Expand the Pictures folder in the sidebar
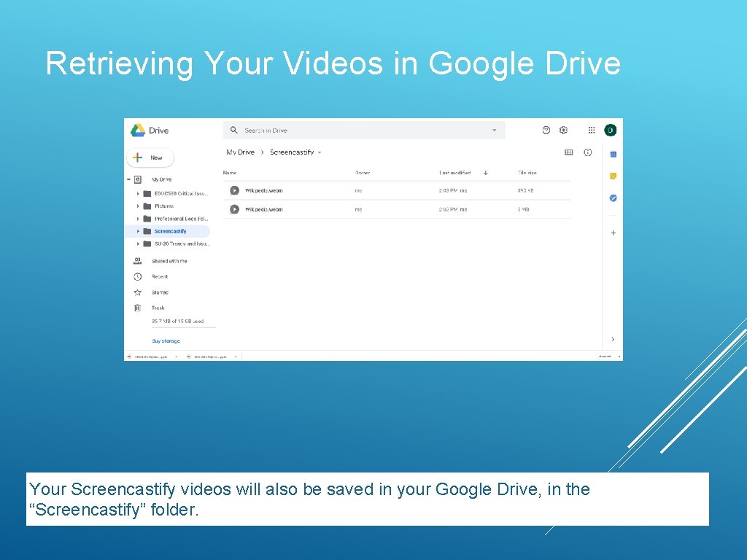This screenshot has height=560, width=747. pos(137,206)
